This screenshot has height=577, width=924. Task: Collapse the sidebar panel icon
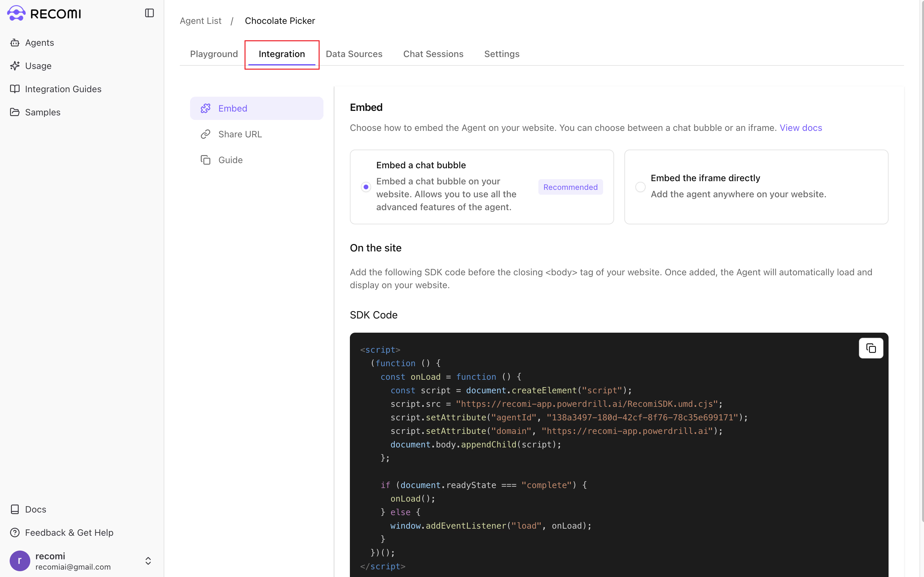[149, 13]
